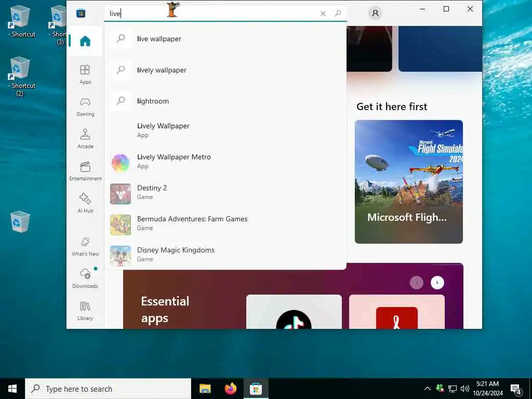Viewport: 532px width, 399px height.
Task: Open the Microsoft Flight Simulator 2024 card
Action: pyautogui.click(x=409, y=181)
